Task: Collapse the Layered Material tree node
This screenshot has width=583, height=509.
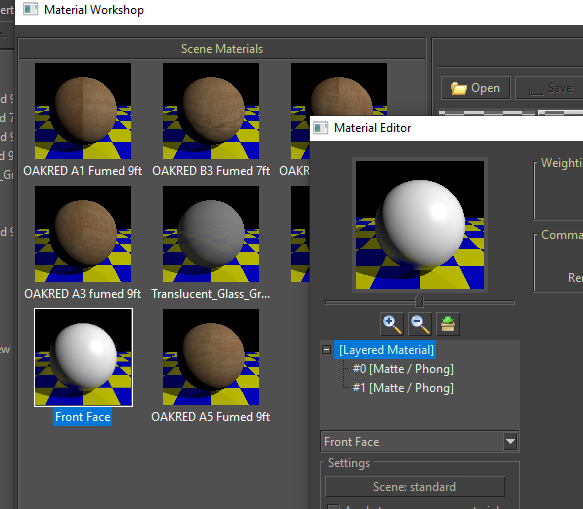Action: [x=326, y=350]
